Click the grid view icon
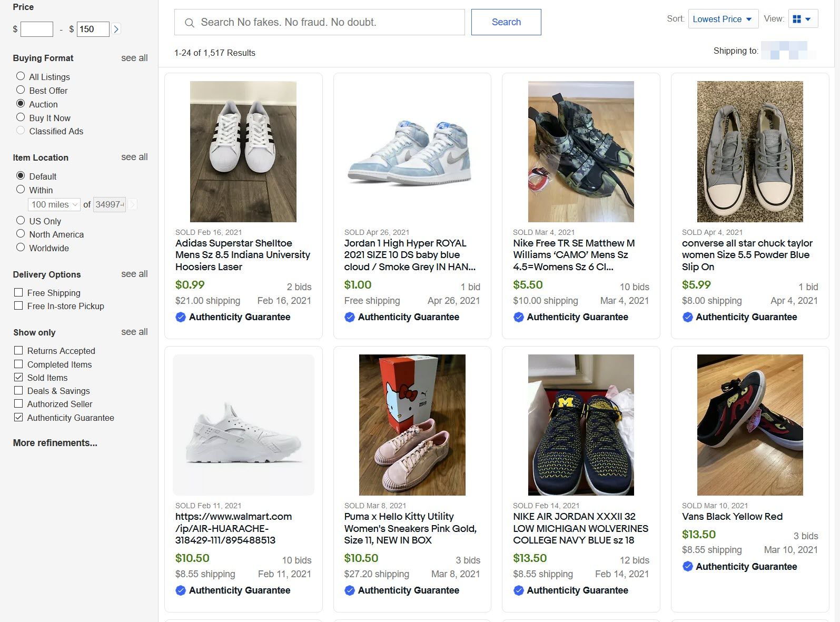This screenshot has height=622, width=840. coord(797,19)
